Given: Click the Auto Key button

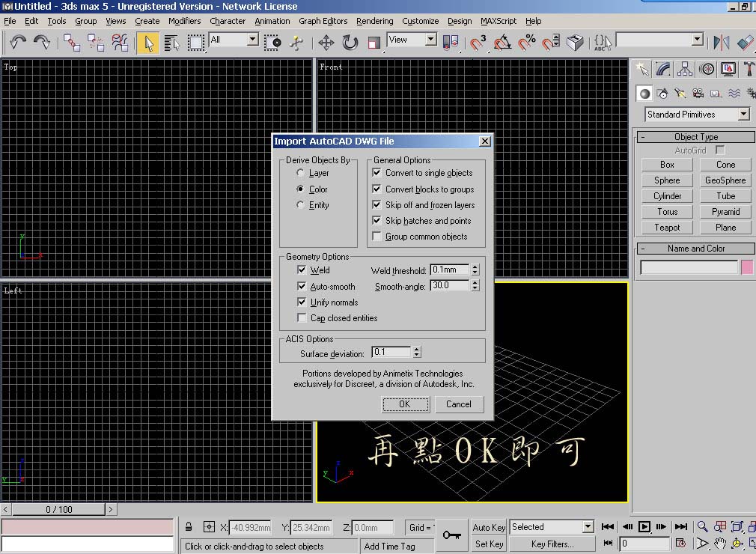Looking at the screenshot, I should click(x=489, y=528).
